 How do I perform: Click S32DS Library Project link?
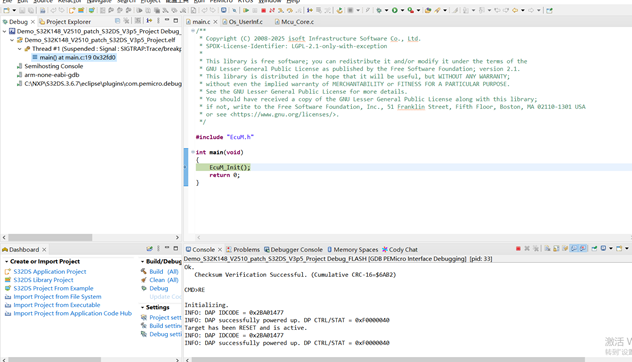tap(44, 280)
